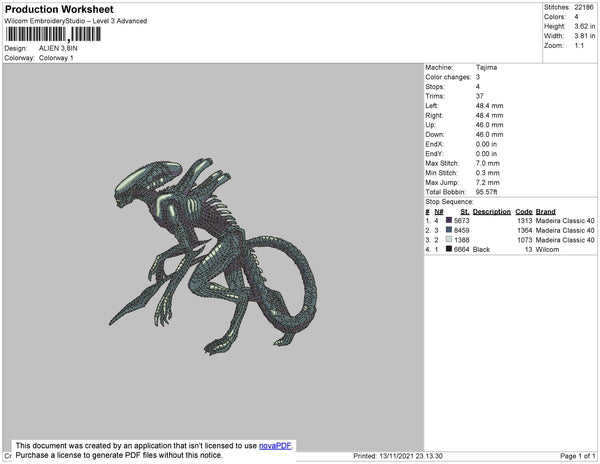This screenshot has height=464, width=600.
Task: Select the pale green thread swatch 1073
Action: click(449, 239)
